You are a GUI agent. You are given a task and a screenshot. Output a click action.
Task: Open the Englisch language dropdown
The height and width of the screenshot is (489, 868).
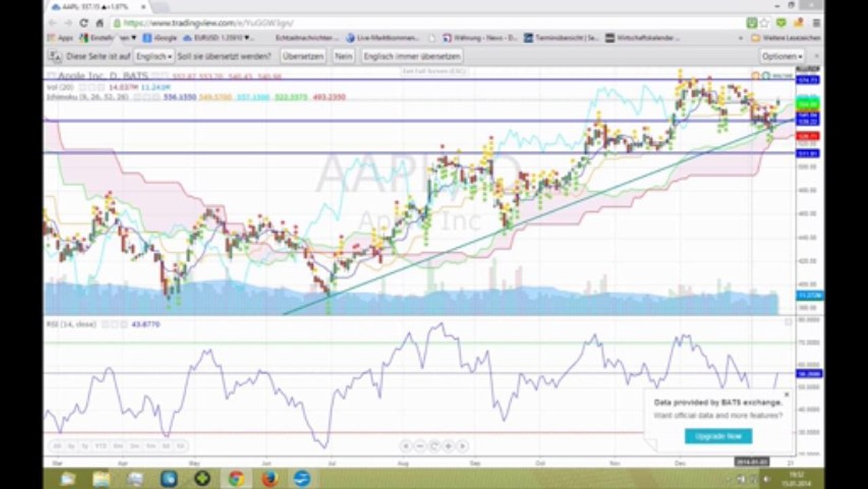153,56
